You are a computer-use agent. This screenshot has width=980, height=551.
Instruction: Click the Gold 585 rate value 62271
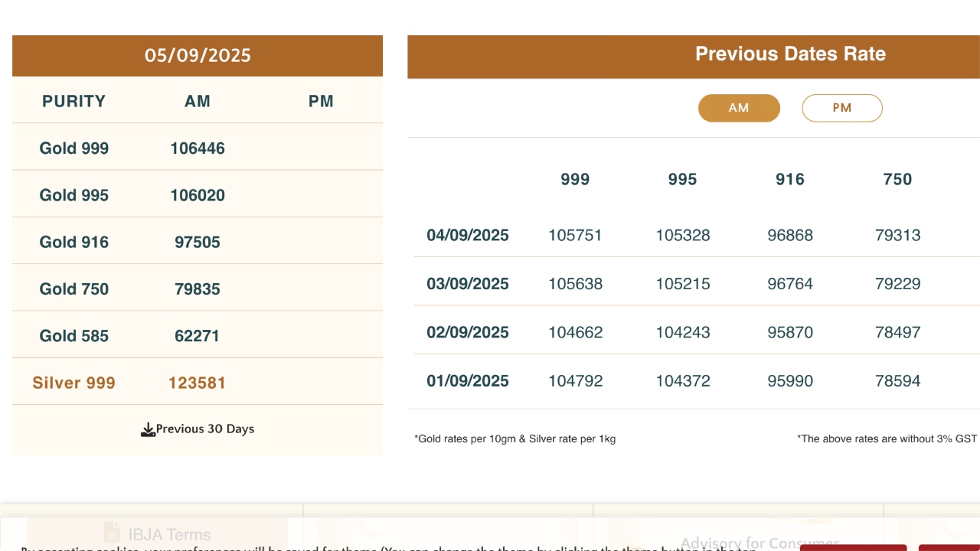pyautogui.click(x=198, y=336)
